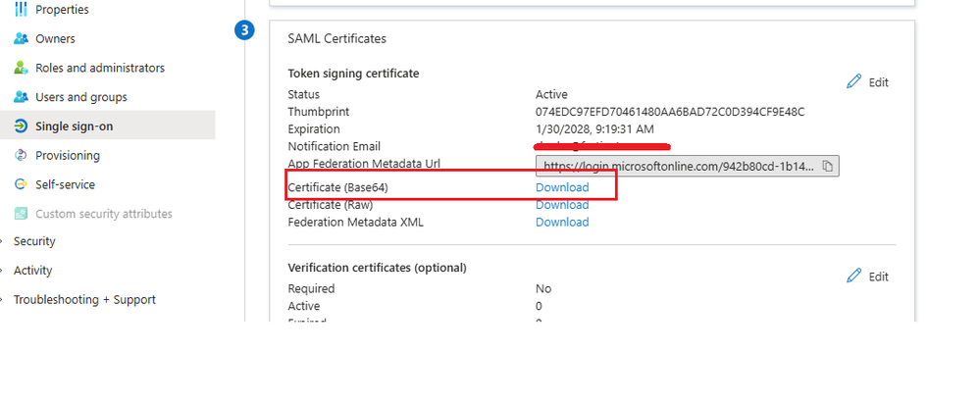This screenshot has height=403, width=980.
Task: Click the Self-service icon
Action: 21,184
